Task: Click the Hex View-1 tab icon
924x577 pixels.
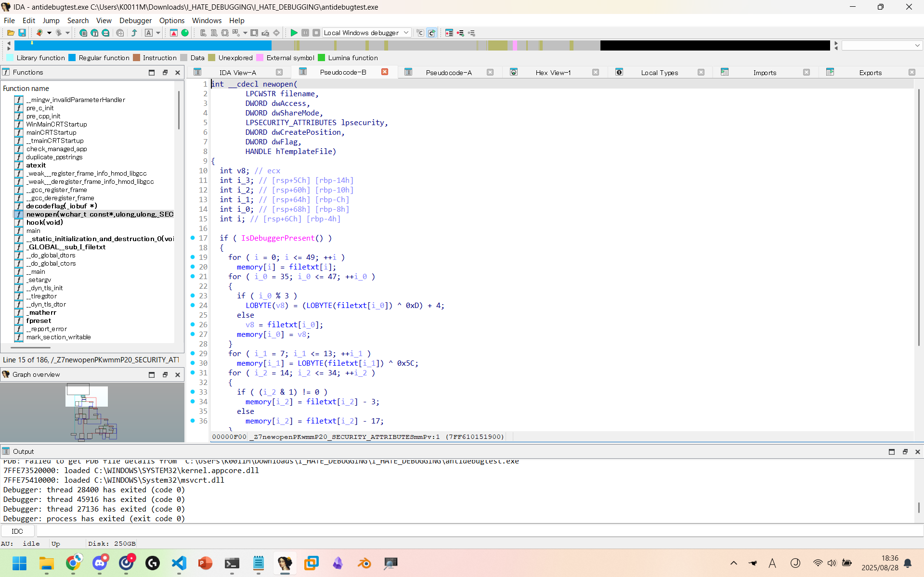Action: [x=514, y=72]
